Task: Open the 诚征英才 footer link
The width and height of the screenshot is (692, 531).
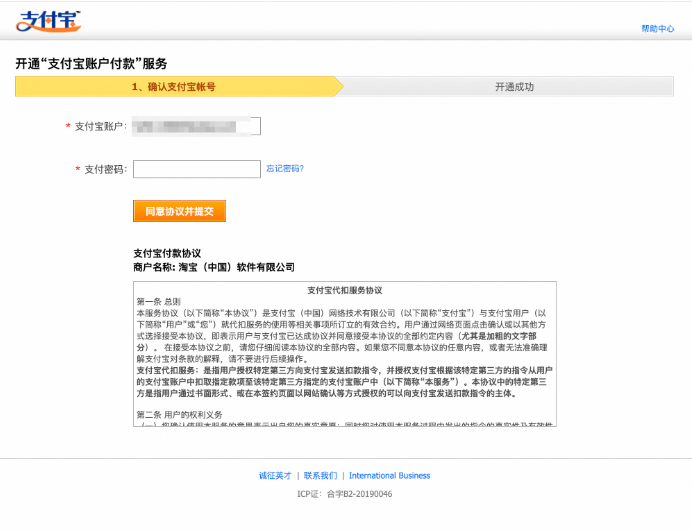Action: tap(275, 476)
